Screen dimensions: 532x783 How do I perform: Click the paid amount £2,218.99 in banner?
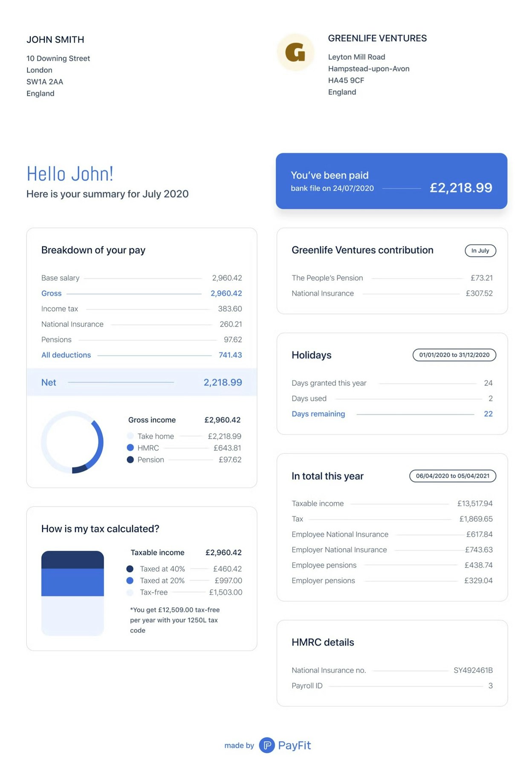pyautogui.click(x=461, y=188)
